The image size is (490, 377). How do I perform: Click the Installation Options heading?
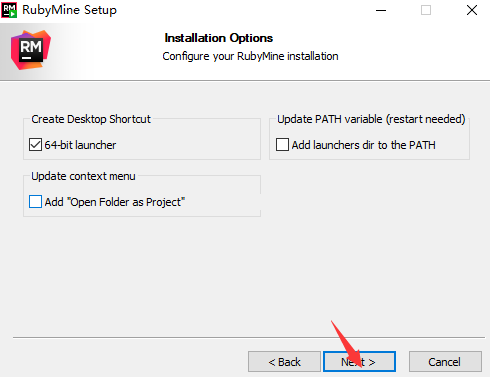219,38
